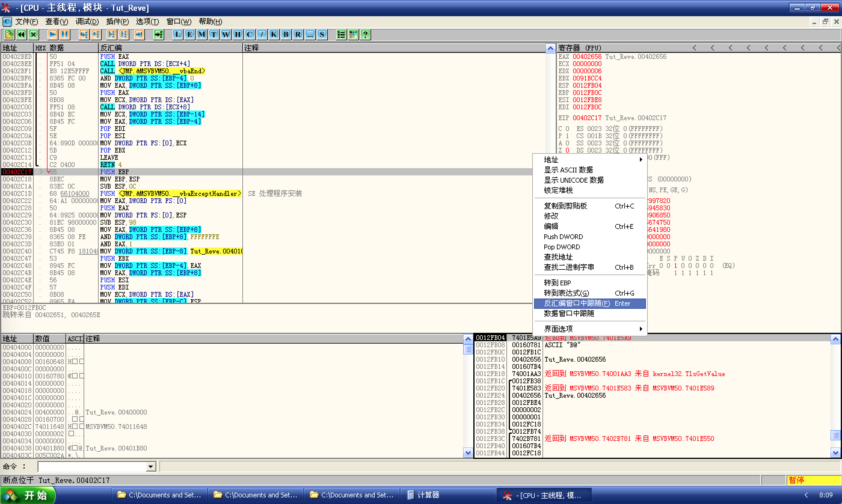Open the command input dropdown arrow
Screen dimensions: 842x504
[x=151, y=467]
